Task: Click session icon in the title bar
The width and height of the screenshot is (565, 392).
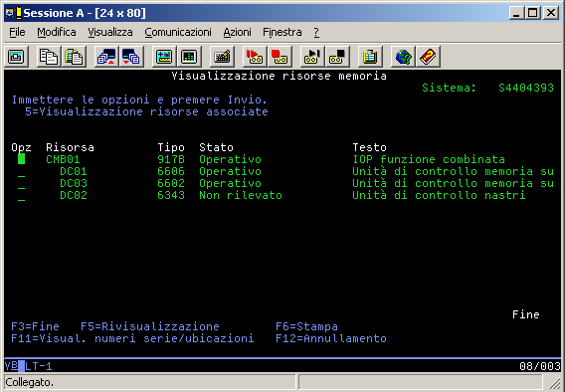Action: [x=14, y=13]
